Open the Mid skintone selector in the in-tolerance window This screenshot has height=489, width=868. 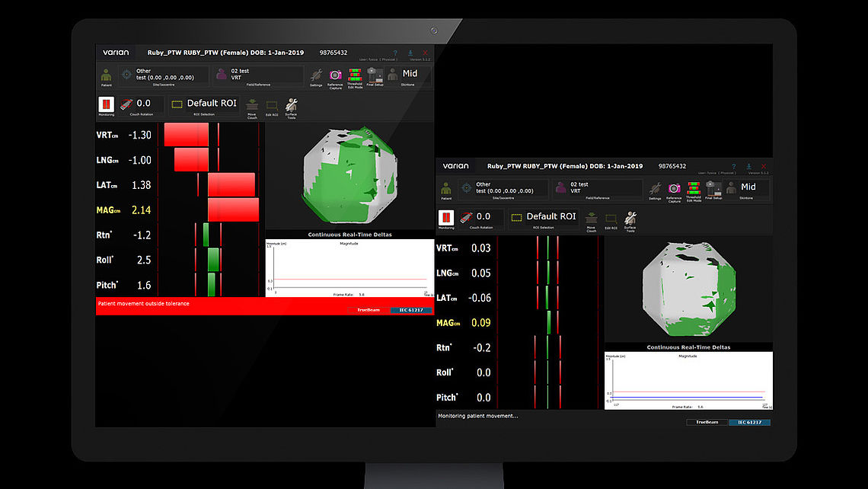click(748, 187)
